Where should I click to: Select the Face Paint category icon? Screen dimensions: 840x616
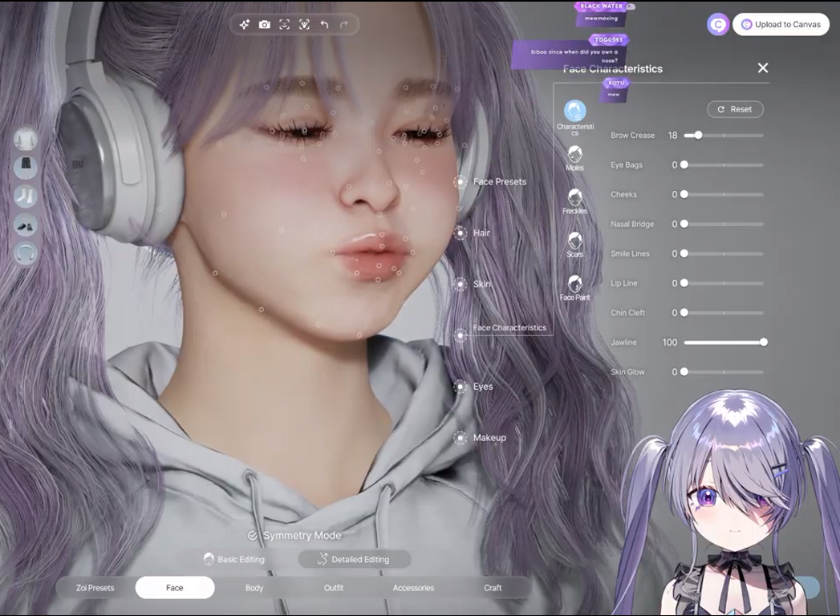[574, 286]
